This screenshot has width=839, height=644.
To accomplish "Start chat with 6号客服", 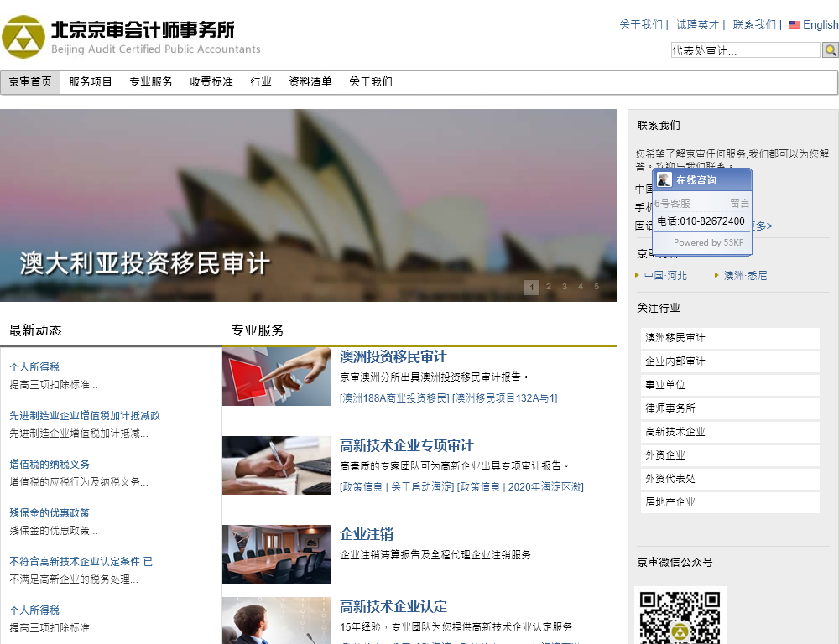I will [673, 203].
